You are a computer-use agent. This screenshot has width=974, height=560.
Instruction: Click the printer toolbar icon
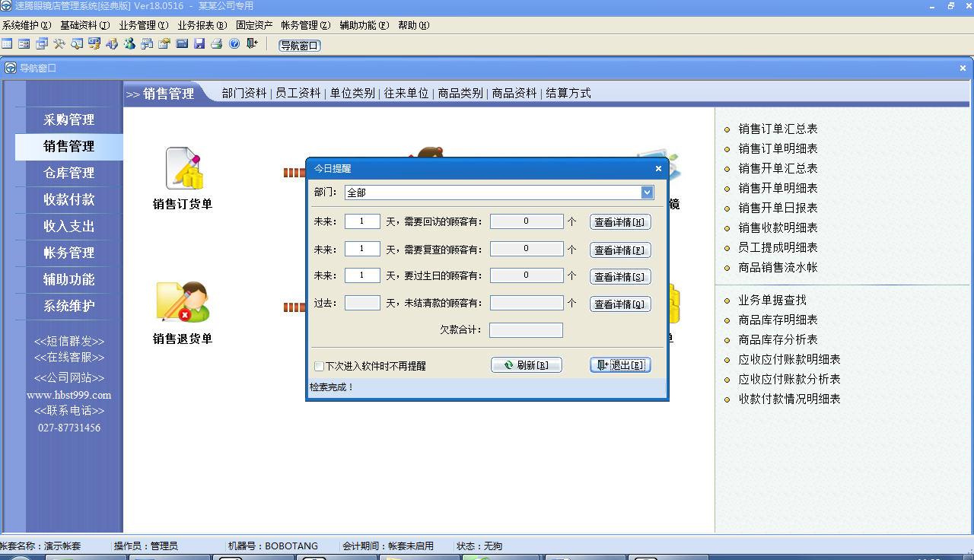[x=217, y=44]
